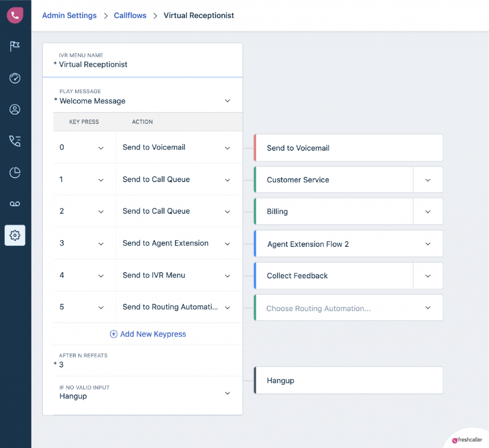Open the Freshcaller home via pink phone icon
489x448 pixels.
[x=15, y=15]
